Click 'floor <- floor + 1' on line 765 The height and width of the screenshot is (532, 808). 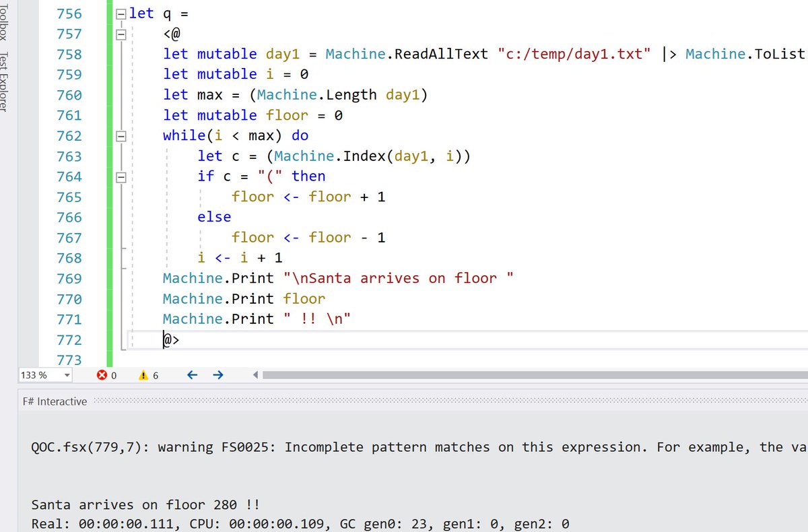tap(308, 197)
